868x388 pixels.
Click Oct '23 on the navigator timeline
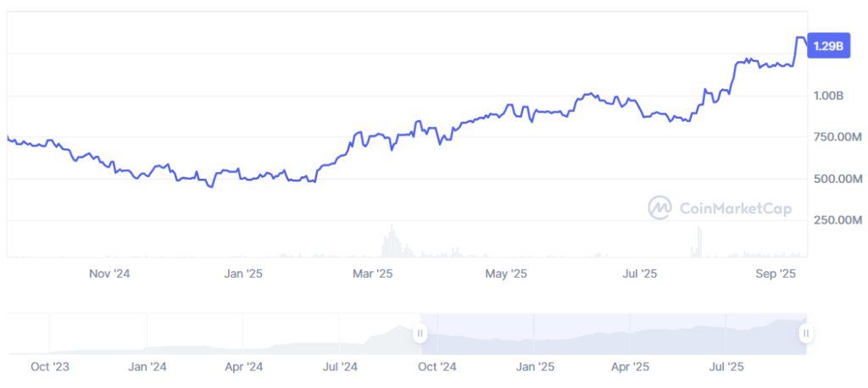(x=50, y=367)
